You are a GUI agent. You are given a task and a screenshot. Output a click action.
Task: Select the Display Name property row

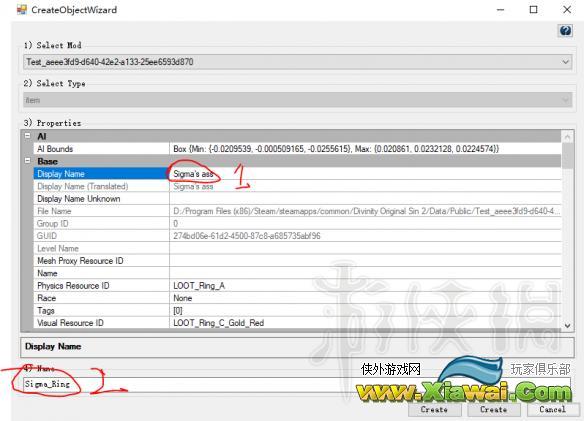pyautogui.click(x=298, y=174)
